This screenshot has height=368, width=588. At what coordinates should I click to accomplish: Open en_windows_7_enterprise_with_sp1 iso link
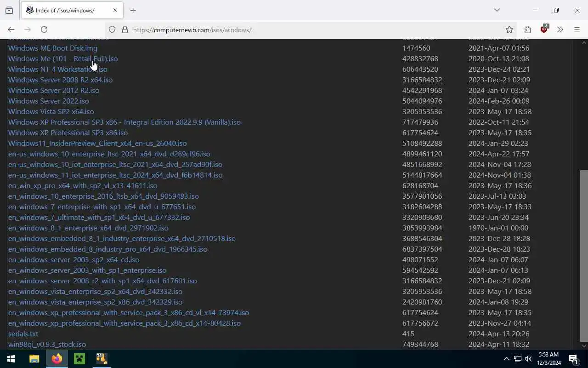[x=102, y=207]
